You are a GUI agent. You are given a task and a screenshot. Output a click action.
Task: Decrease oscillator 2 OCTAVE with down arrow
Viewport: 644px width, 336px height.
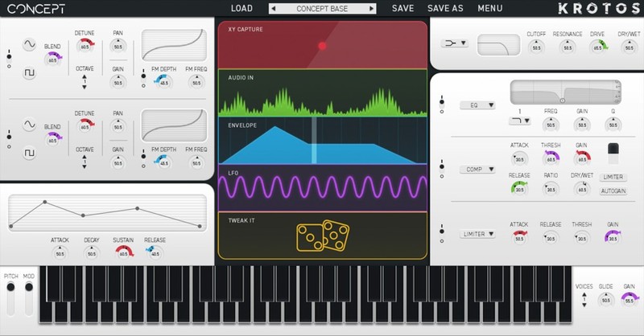tap(85, 166)
